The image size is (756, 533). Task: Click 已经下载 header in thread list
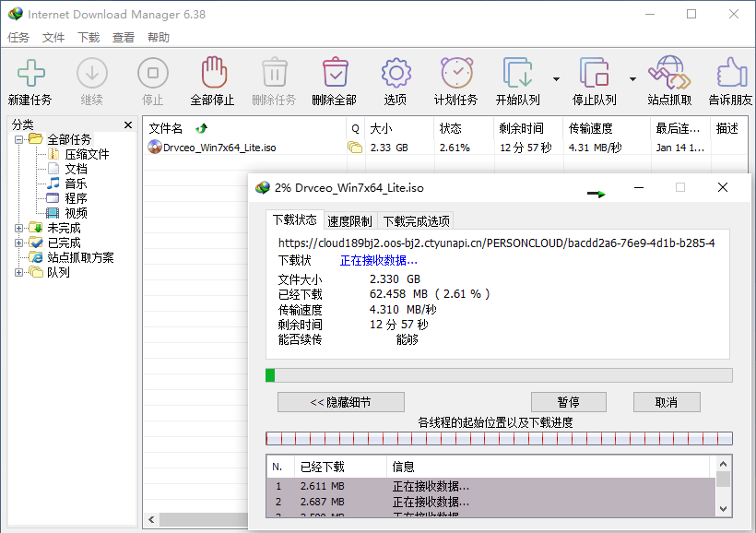[x=341, y=467]
